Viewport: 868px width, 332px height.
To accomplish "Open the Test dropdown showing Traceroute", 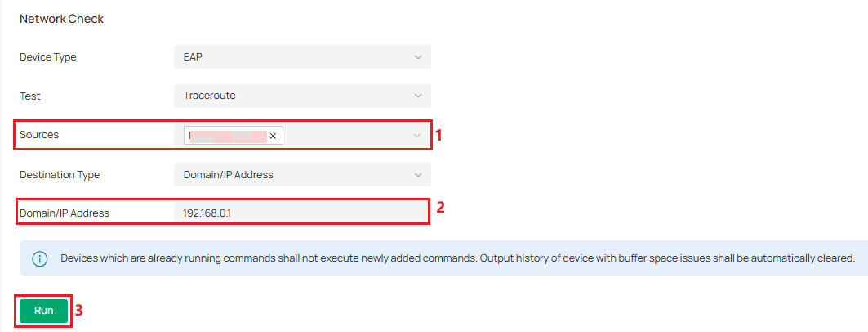I will point(294,96).
